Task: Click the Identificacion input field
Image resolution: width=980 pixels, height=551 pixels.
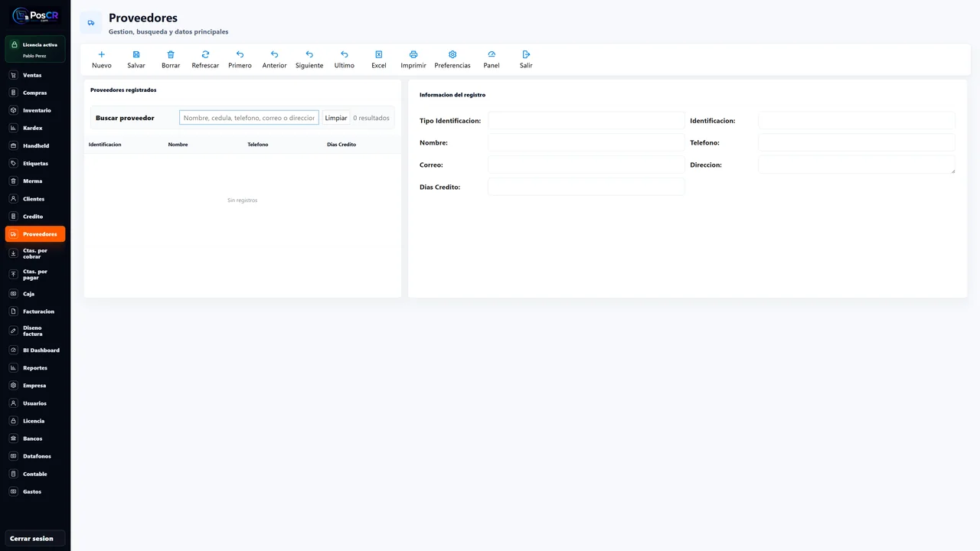Action: (857, 121)
